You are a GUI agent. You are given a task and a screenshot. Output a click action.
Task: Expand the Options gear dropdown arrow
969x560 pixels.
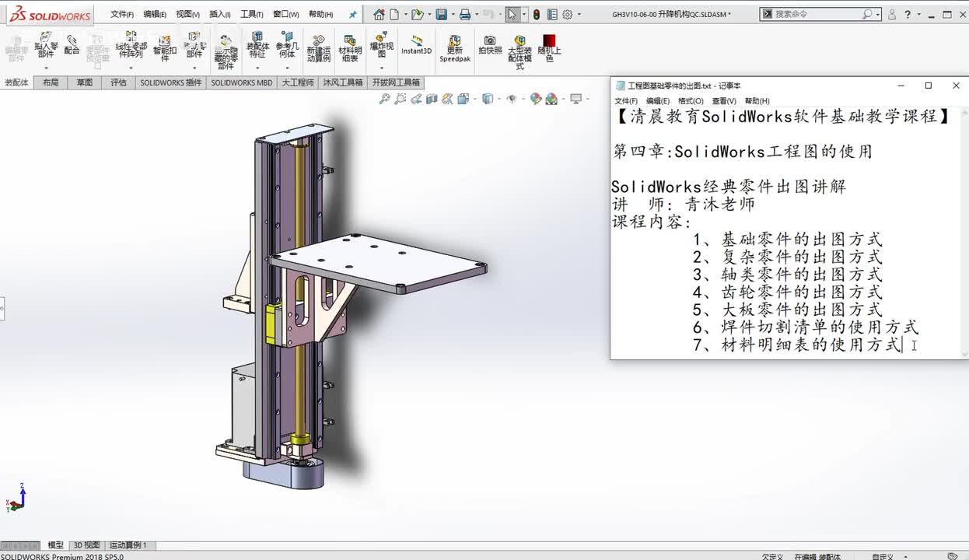[579, 14]
